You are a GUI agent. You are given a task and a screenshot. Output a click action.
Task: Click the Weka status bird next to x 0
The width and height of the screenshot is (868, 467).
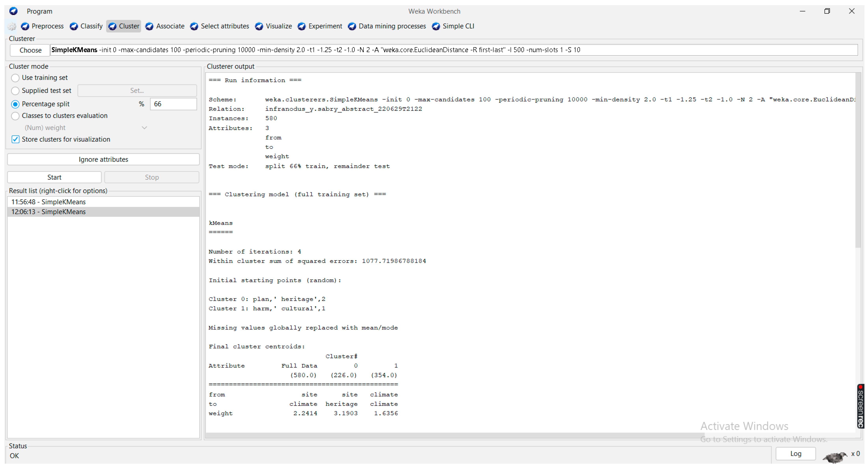pos(835,457)
